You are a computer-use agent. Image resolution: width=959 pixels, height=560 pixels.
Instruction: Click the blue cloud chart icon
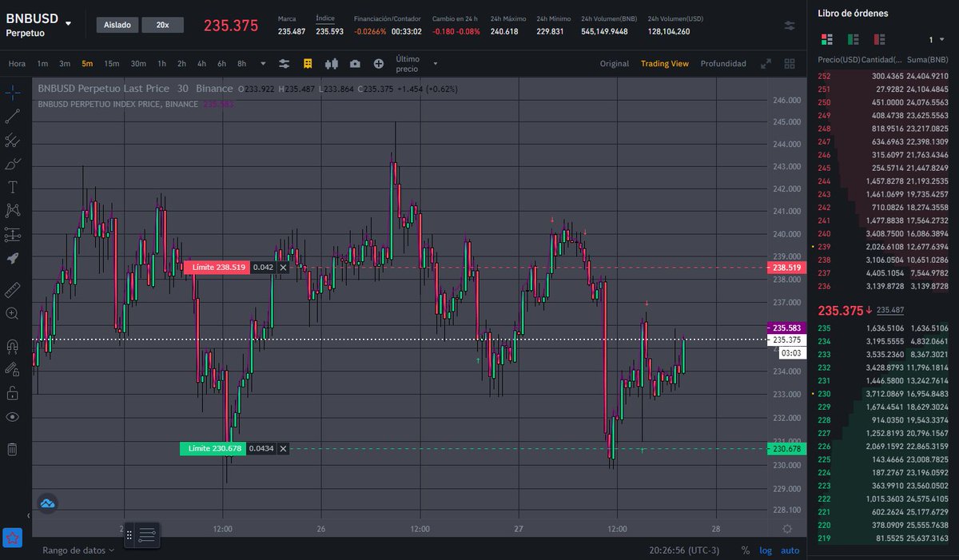[47, 503]
